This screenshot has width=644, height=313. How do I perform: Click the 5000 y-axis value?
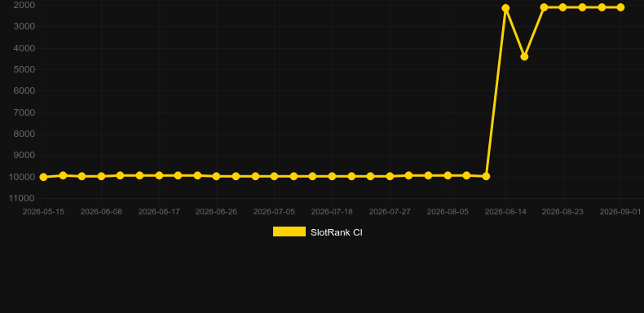[24, 69]
